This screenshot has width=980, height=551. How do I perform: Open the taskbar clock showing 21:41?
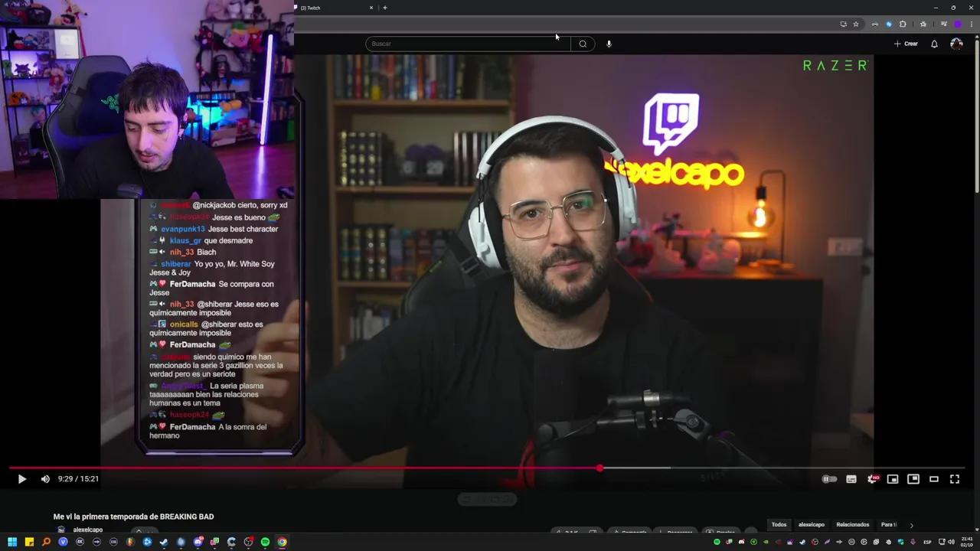point(967,542)
